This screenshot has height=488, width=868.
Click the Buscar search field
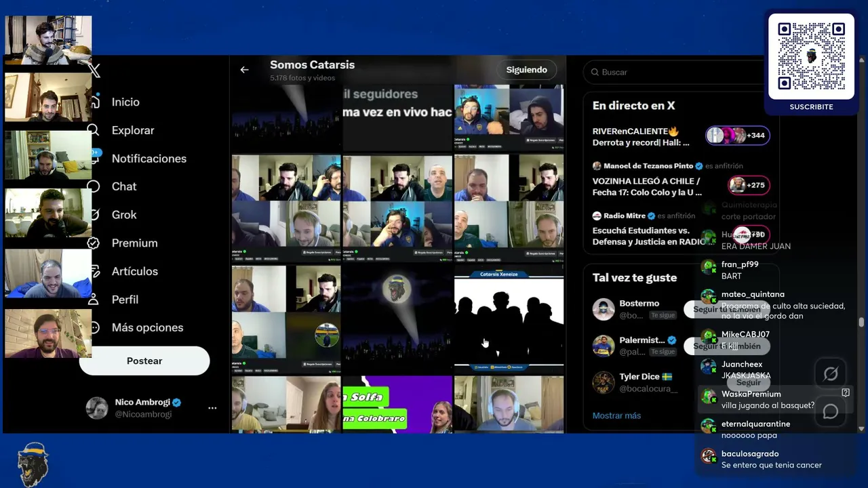674,72
